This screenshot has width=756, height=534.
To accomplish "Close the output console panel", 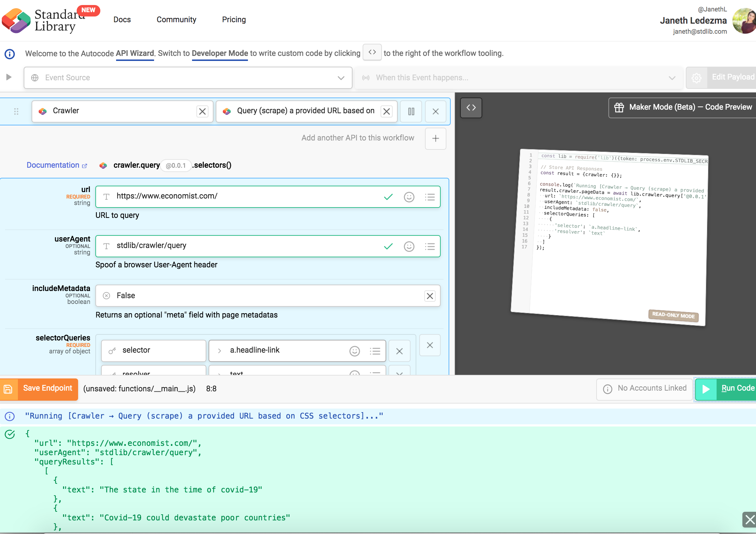I will [x=750, y=519].
